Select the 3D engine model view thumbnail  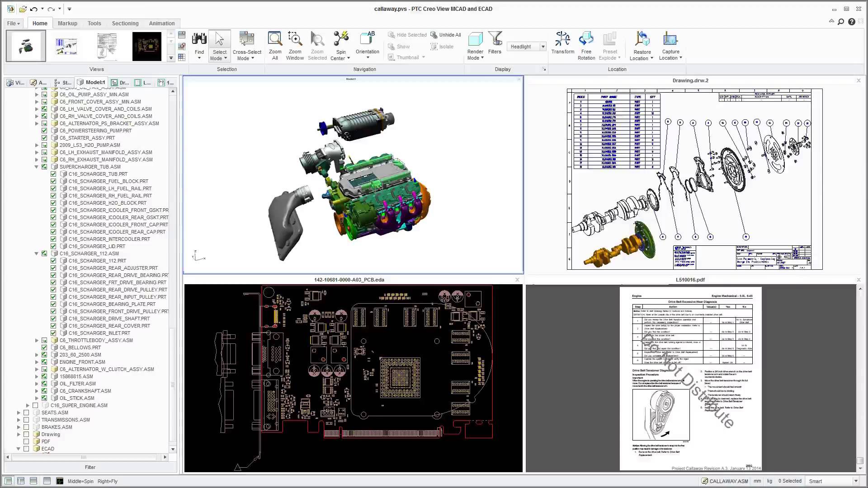tap(26, 46)
